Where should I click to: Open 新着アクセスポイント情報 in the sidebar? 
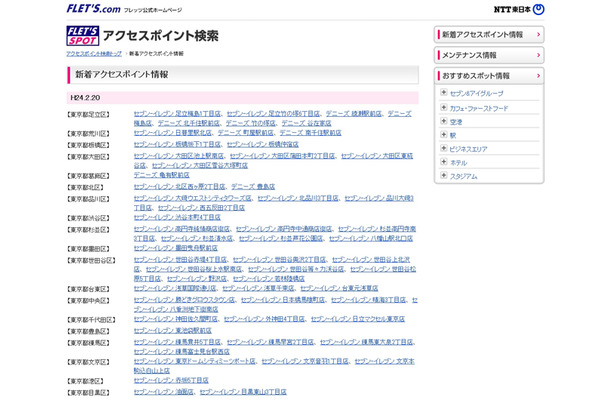pos(489,35)
